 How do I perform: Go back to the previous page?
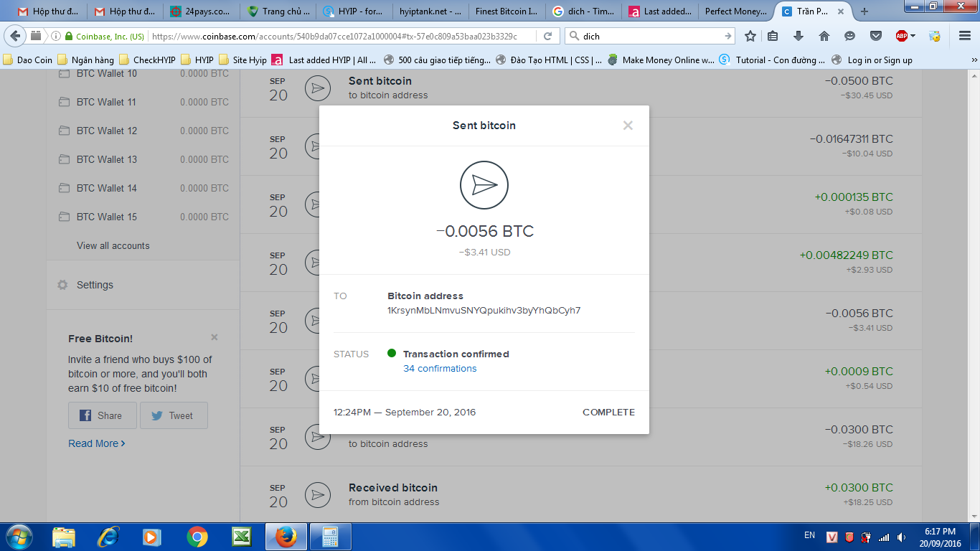(16, 36)
